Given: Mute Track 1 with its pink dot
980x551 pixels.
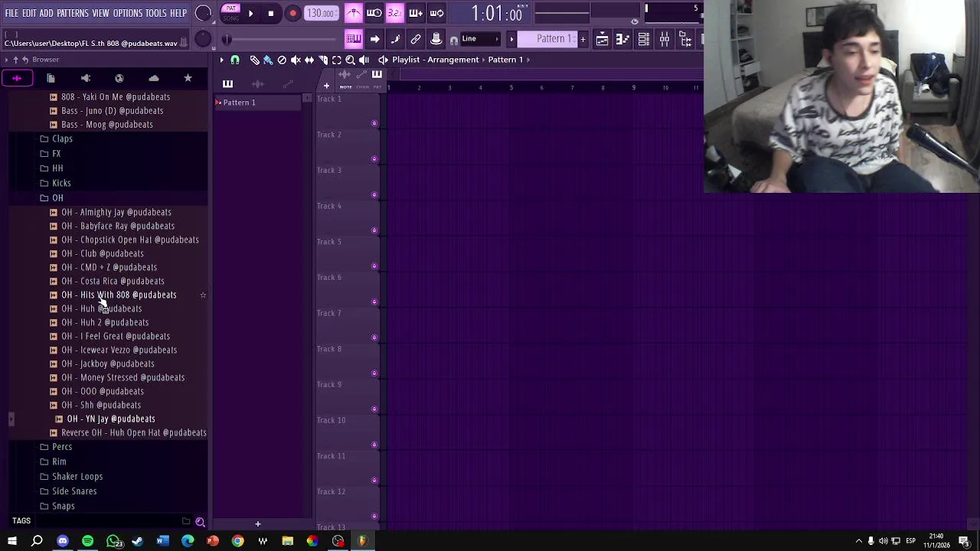Looking at the screenshot, I should 374,123.
